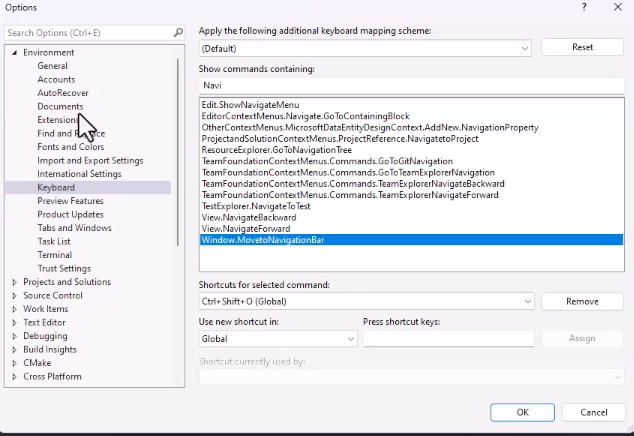Open the keyboard mapping scheme dropdown

pyautogui.click(x=525, y=48)
